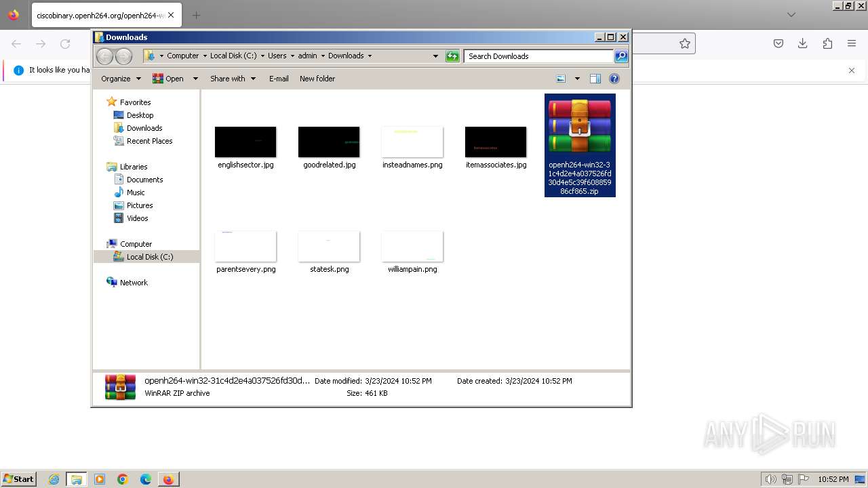868x488 pixels.
Task: Focus the Search Downloads field
Action: point(539,56)
